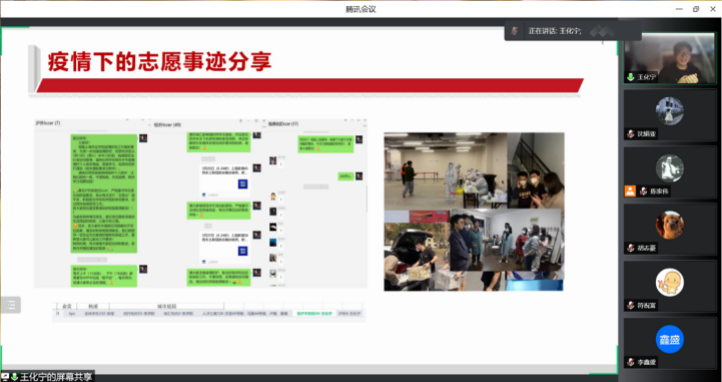The width and height of the screenshot is (722, 382).
Task: Click the muted mic icon on 李鑫盛 tile
Action: (630, 362)
